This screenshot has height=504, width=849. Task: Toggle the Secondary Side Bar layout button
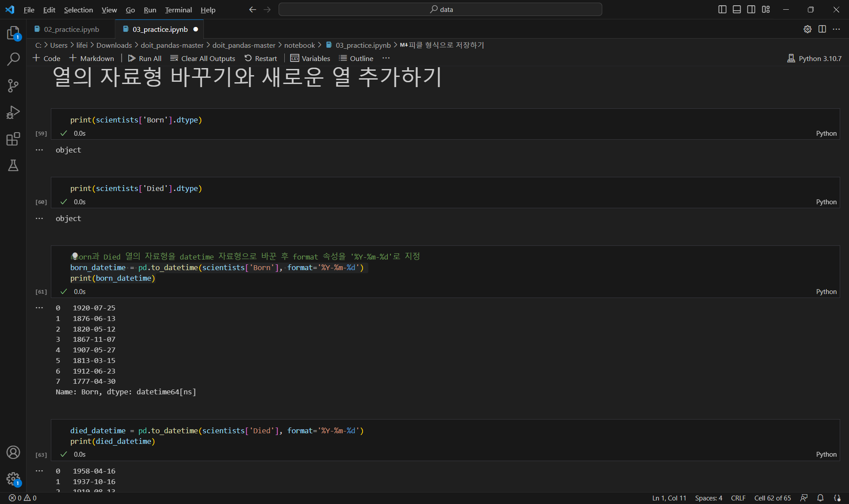pyautogui.click(x=751, y=9)
